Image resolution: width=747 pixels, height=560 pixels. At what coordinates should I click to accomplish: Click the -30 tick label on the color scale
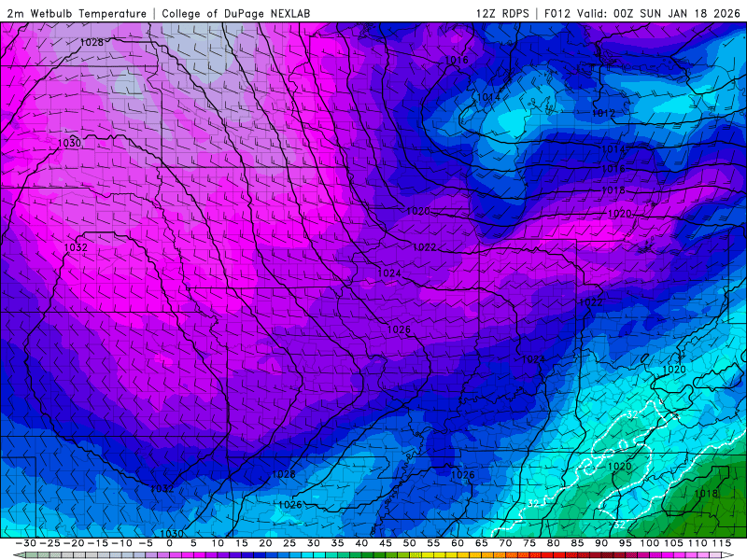[x=26, y=543]
